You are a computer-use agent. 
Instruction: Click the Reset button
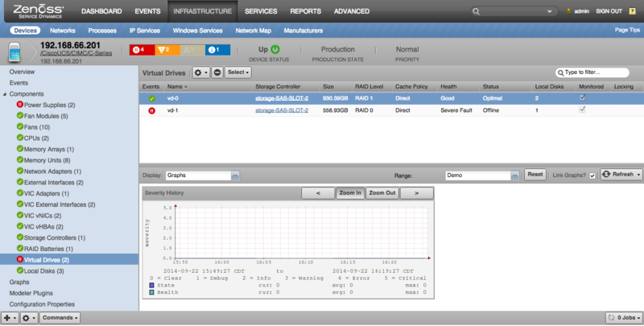coord(535,175)
